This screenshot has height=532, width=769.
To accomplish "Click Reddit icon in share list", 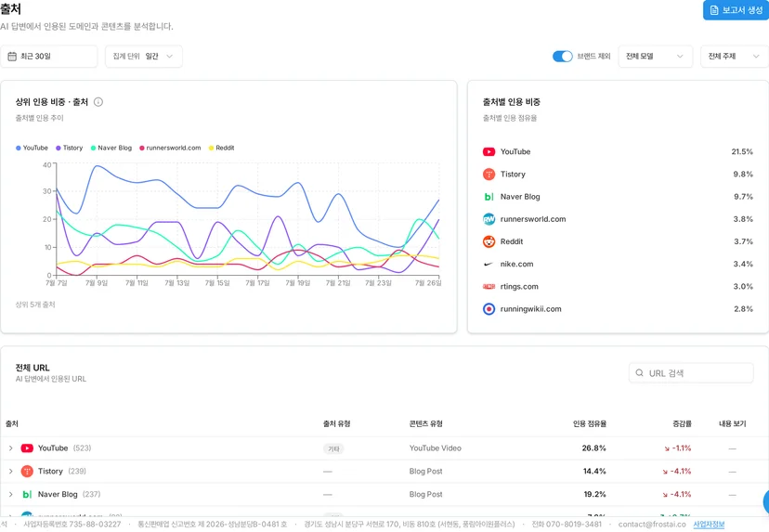I will coord(489,241).
